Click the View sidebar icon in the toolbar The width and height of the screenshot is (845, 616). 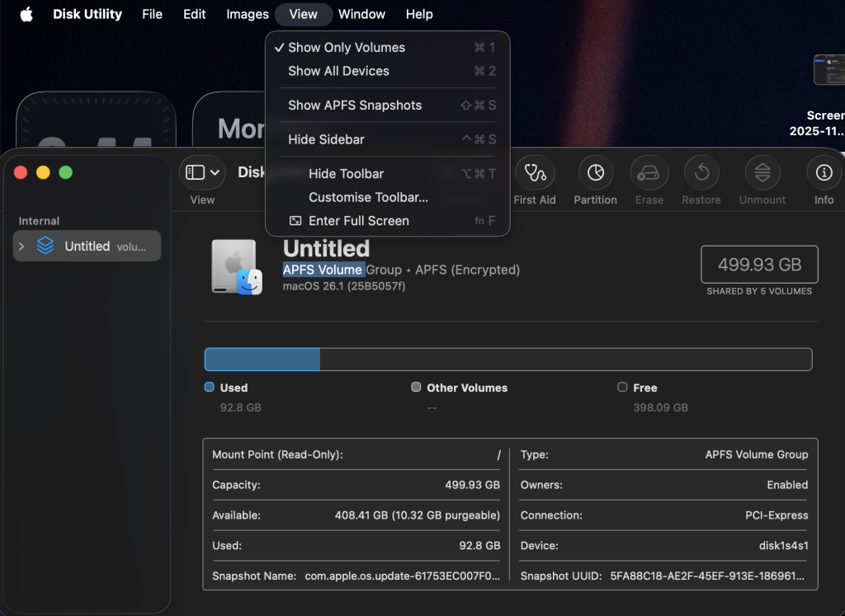click(196, 172)
